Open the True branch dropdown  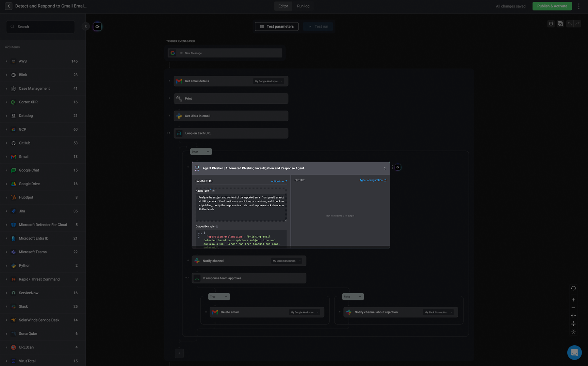click(x=219, y=297)
